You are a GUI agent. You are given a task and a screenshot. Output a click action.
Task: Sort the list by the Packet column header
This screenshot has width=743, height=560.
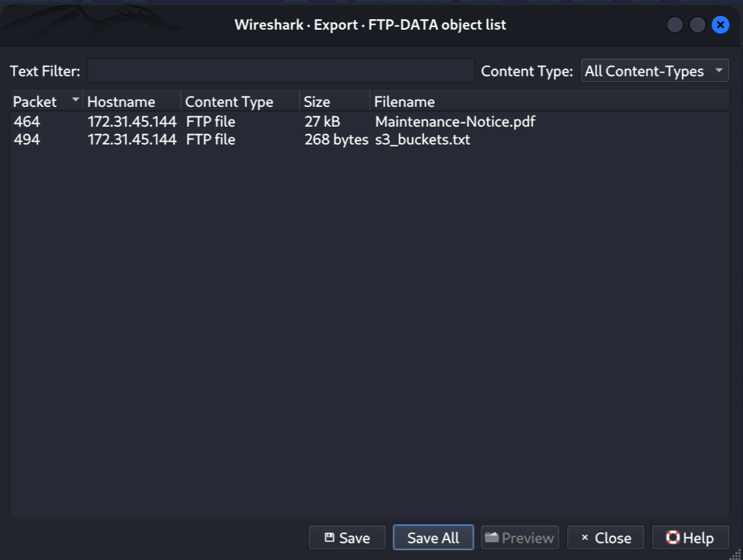[46, 102]
